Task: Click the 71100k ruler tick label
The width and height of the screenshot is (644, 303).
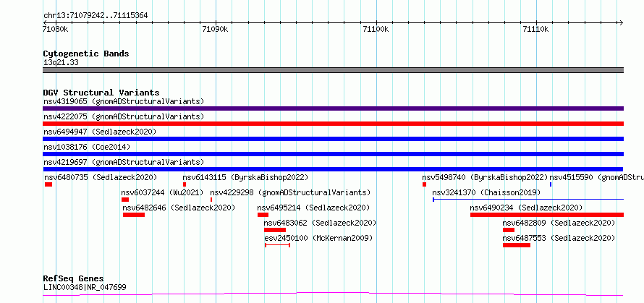Action: pyautogui.click(x=376, y=30)
